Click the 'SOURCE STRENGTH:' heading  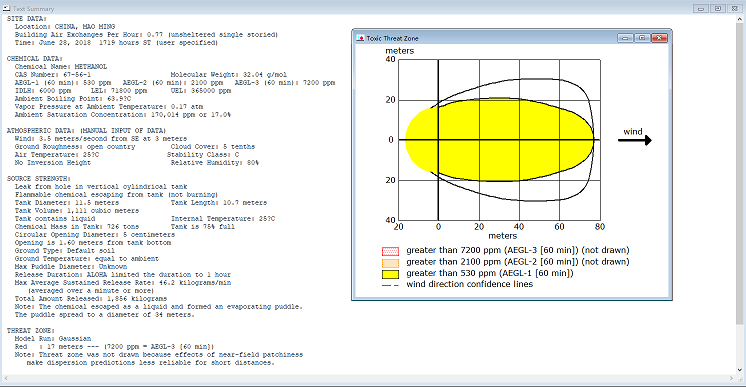39,179
